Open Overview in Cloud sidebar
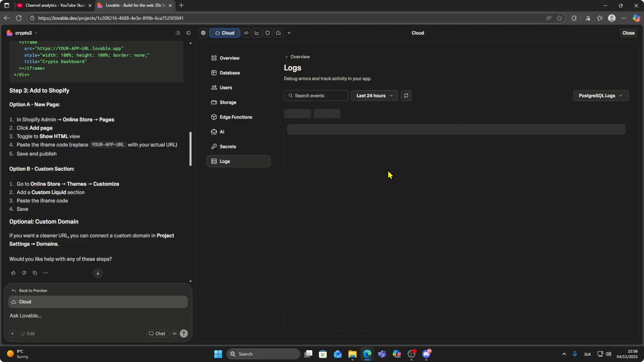The image size is (644, 362). [238, 58]
